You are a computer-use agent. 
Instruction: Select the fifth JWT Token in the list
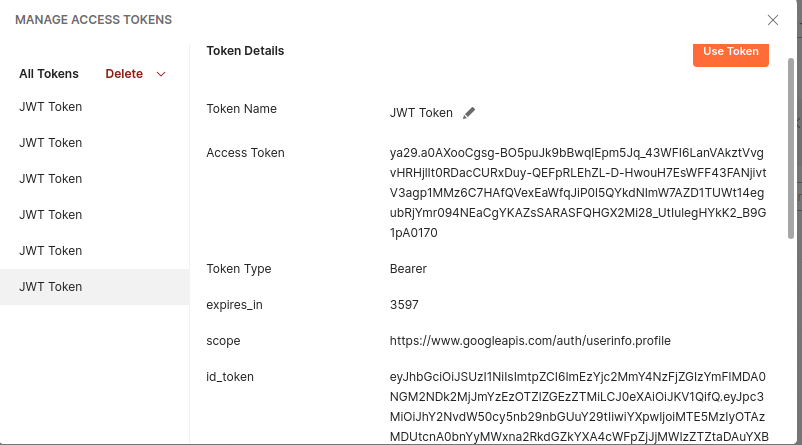coord(51,251)
